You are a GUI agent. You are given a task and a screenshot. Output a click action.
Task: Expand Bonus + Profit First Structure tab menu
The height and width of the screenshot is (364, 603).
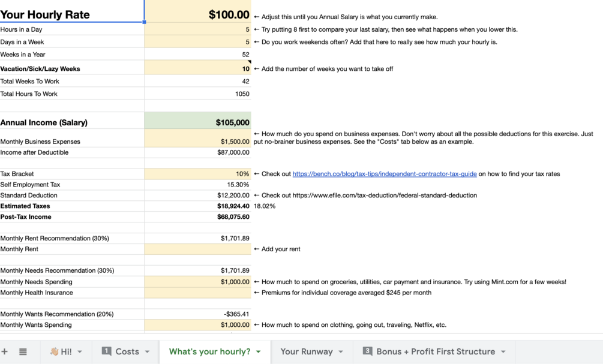point(503,352)
